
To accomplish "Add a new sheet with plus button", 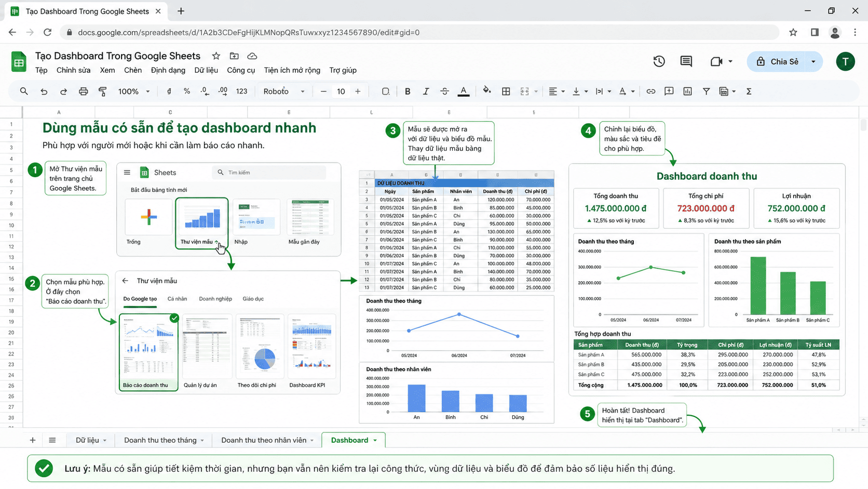I will coord(33,440).
